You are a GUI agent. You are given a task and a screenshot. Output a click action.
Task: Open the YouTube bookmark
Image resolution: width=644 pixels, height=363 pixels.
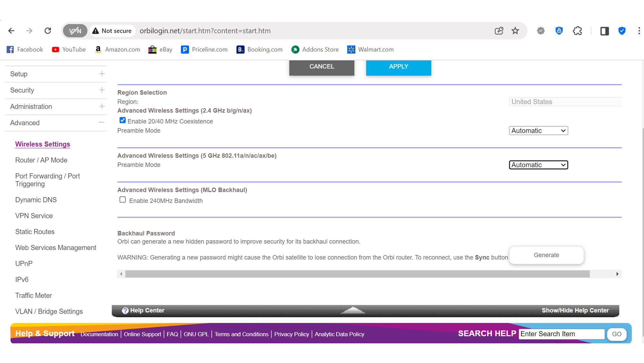(69, 49)
